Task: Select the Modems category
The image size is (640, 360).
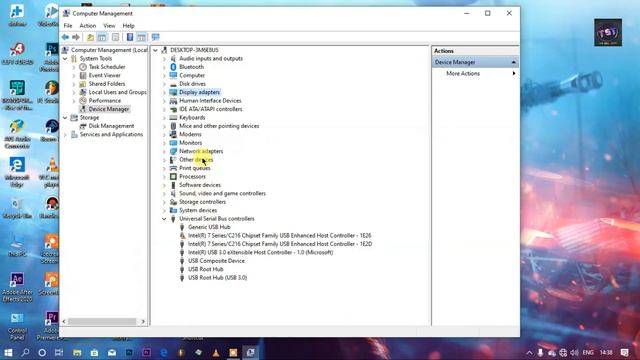Action: click(x=190, y=134)
